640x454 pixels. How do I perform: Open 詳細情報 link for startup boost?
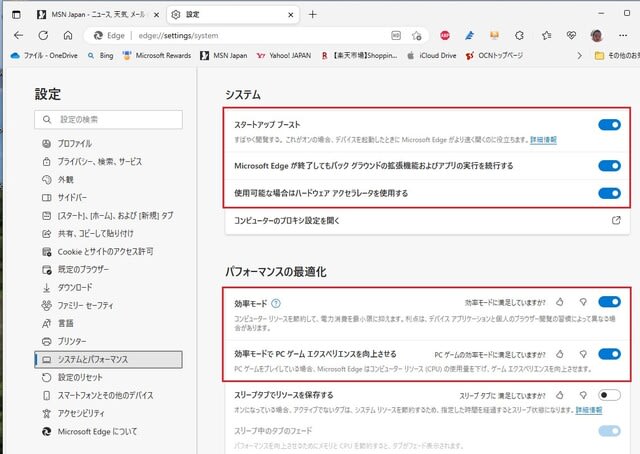[543, 140]
